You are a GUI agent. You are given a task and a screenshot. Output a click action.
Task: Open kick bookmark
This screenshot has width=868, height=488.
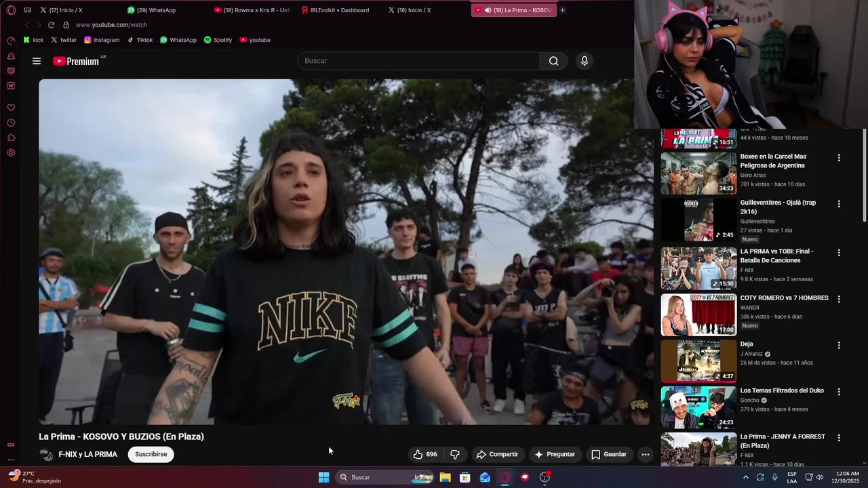pos(33,40)
